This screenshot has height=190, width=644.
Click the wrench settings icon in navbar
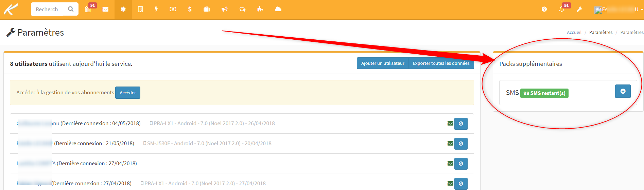(579, 9)
